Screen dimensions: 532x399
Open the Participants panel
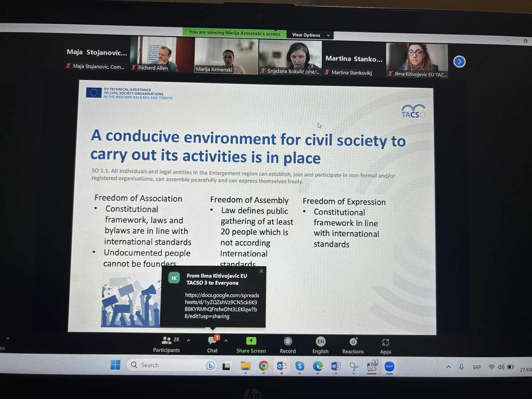click(x=167, y=344)
